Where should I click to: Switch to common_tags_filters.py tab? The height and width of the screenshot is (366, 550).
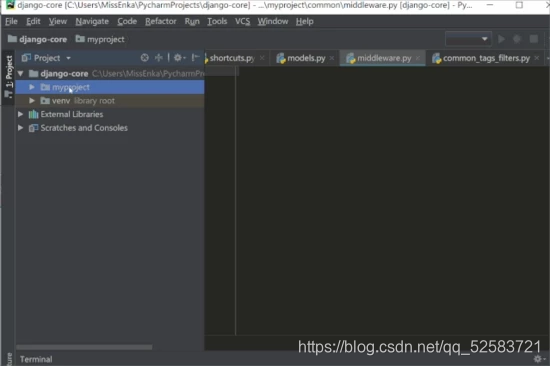486,58
